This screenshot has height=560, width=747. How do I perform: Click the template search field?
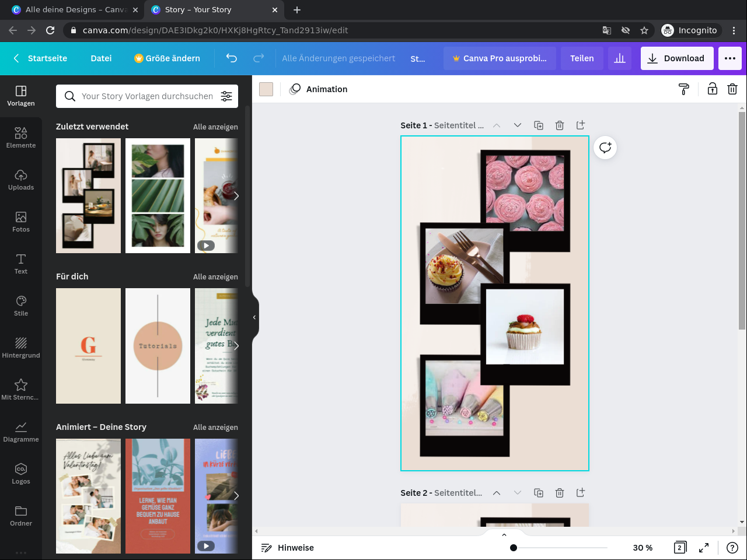147,96
